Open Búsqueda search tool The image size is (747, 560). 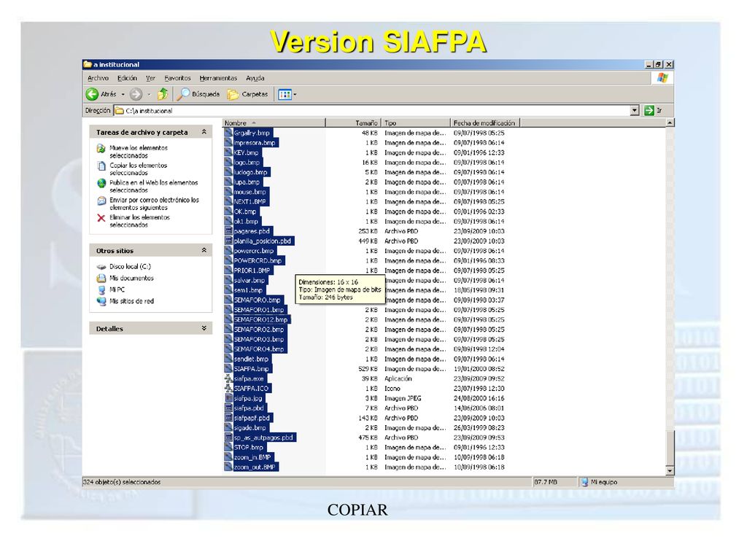click(198, 94)
